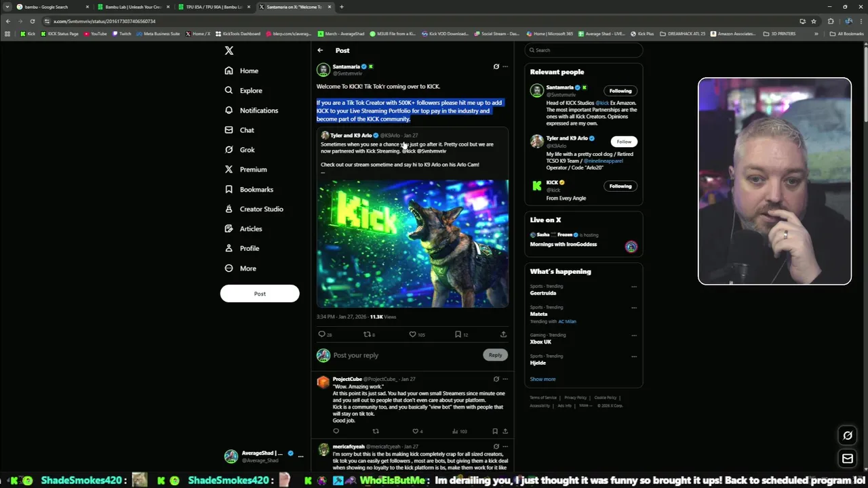
Task: Repost the ProjectCube reply
Action: tap(376, 431)
